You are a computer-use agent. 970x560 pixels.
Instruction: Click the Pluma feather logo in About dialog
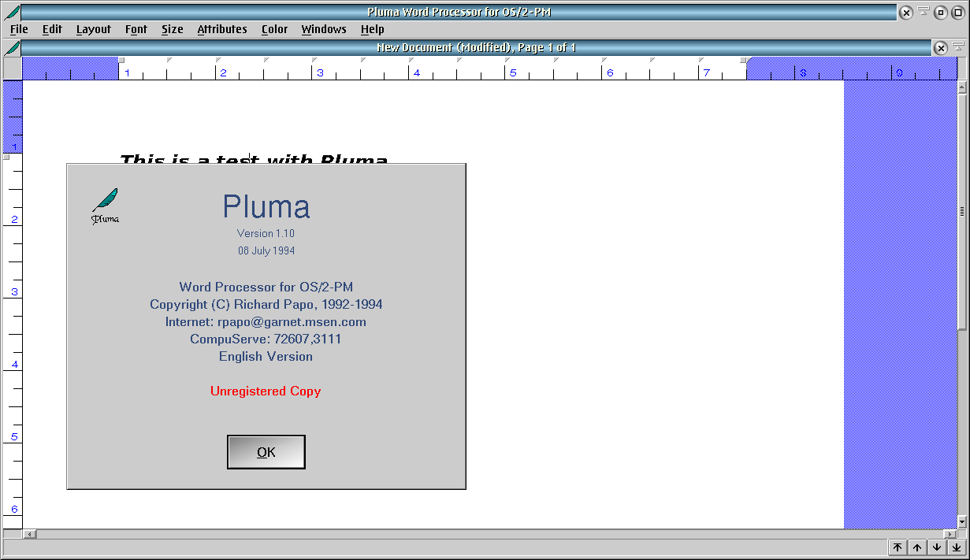point(105,205)
